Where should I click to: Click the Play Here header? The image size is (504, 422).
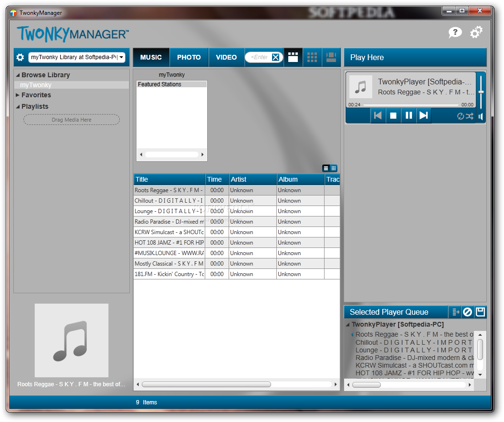(415, 57)
